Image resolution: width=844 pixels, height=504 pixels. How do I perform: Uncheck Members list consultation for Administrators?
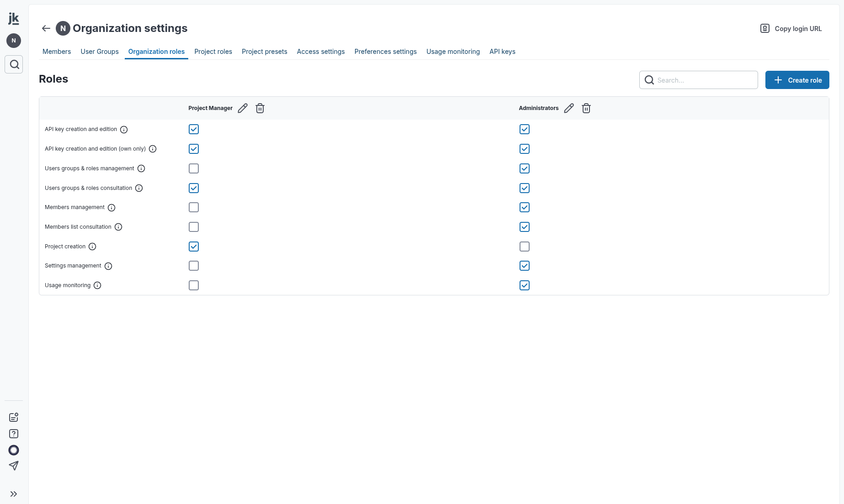(x=525, y=227)
